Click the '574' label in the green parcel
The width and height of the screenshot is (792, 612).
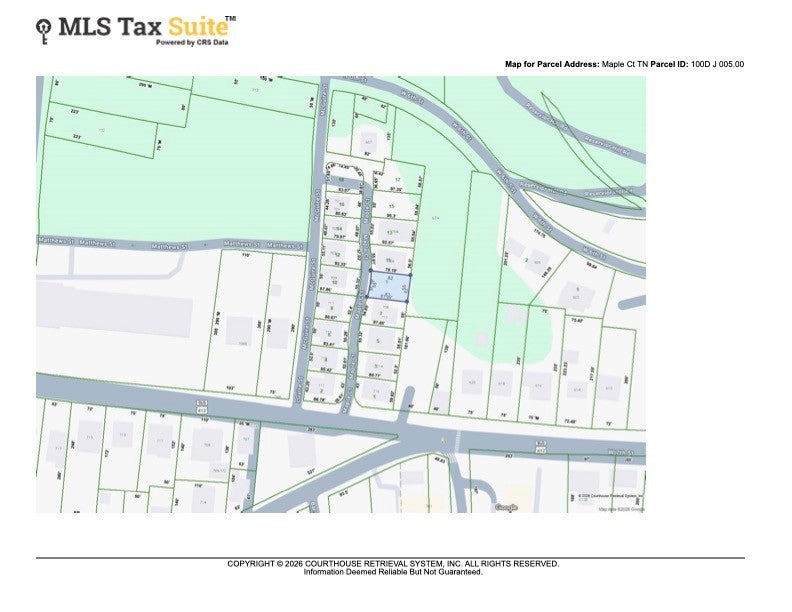coord(435,218)
